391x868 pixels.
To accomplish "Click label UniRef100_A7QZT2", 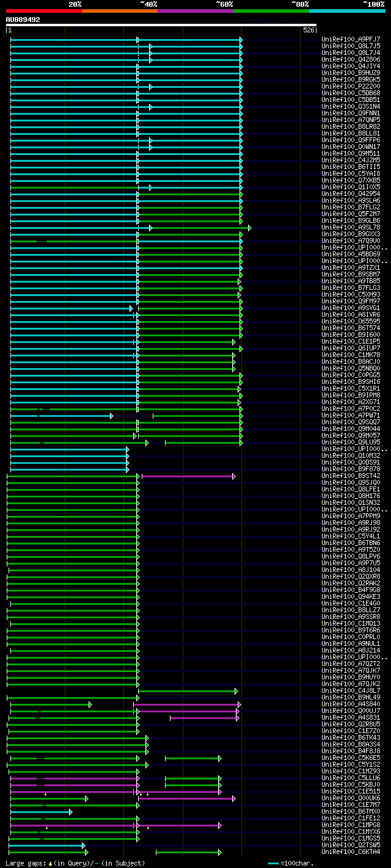I will tap(351, 664).
